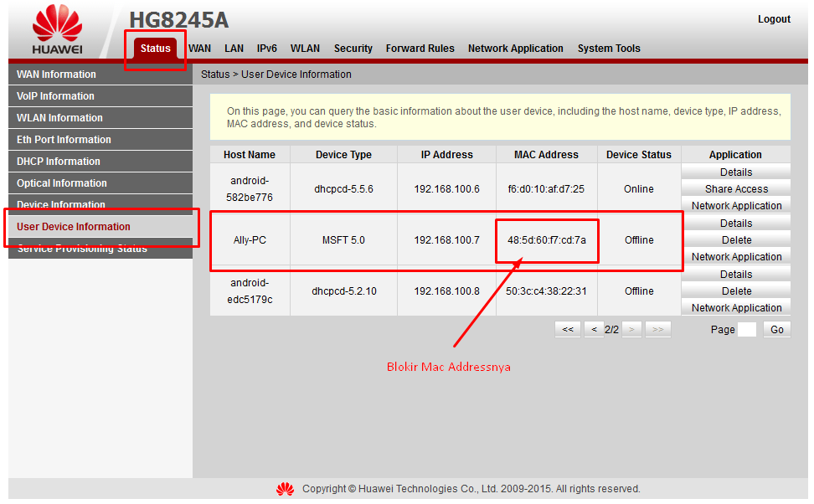Open WAN Information in the sidebar

click(x=100, y=75)
